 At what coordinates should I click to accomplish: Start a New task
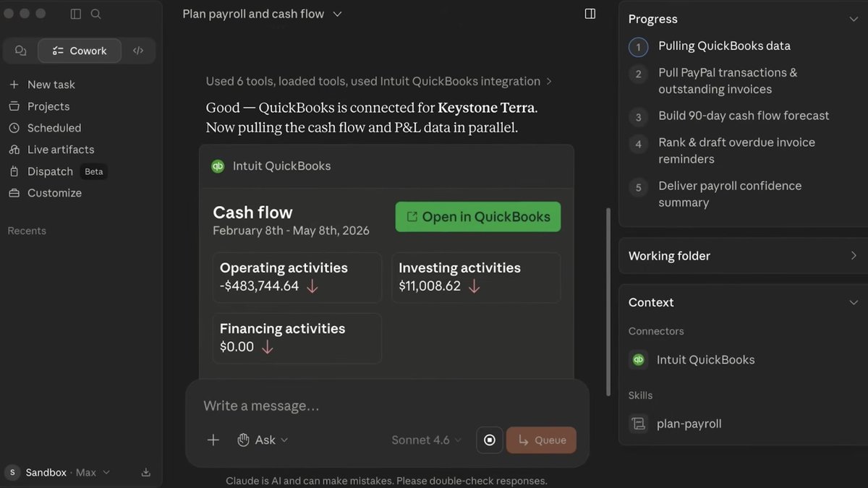tap(42, 85)
